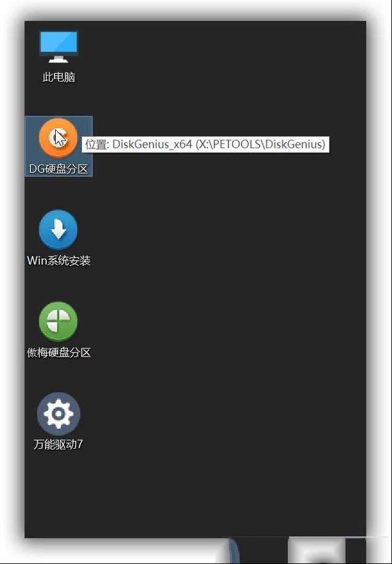Click the white stand of This PC monitor

[59, 59]
